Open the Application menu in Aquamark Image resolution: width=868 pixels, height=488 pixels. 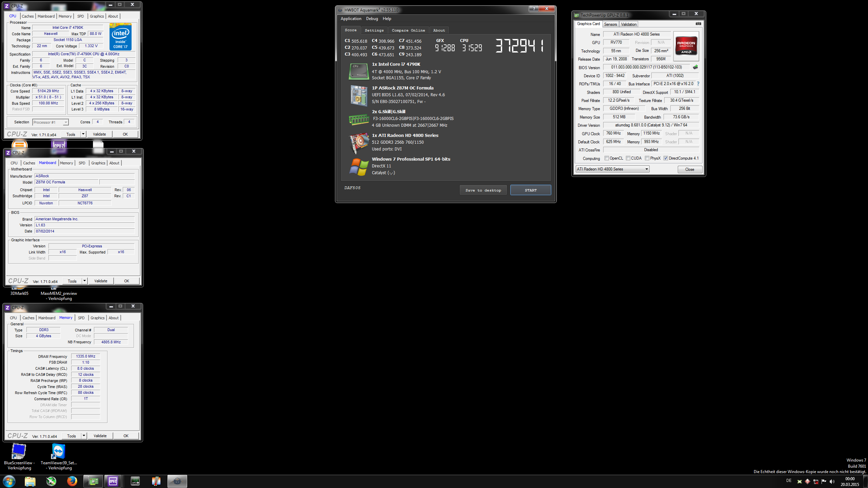351,19
